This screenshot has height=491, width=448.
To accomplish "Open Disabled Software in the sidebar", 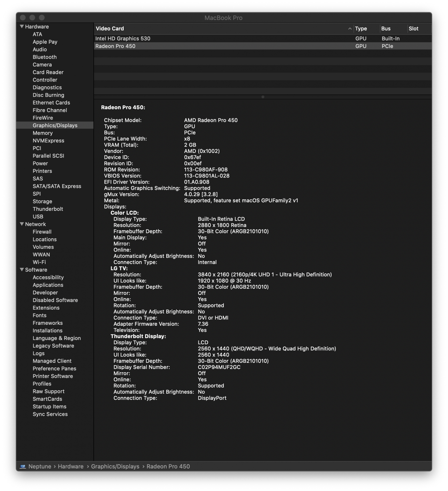I will click(55, 300).
